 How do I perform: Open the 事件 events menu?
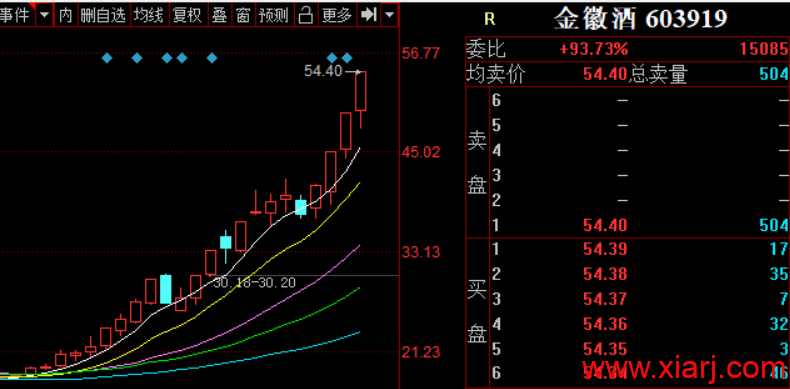click(15, 16)
